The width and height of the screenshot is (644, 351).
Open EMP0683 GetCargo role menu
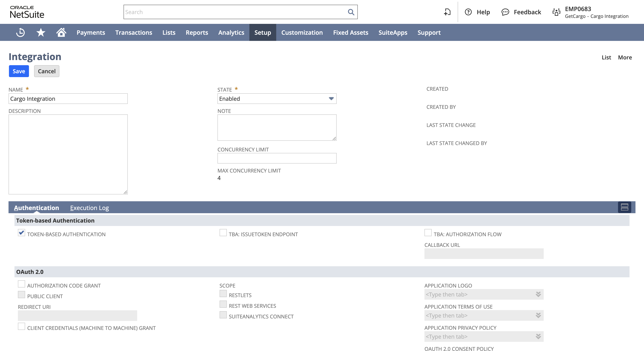597,12
